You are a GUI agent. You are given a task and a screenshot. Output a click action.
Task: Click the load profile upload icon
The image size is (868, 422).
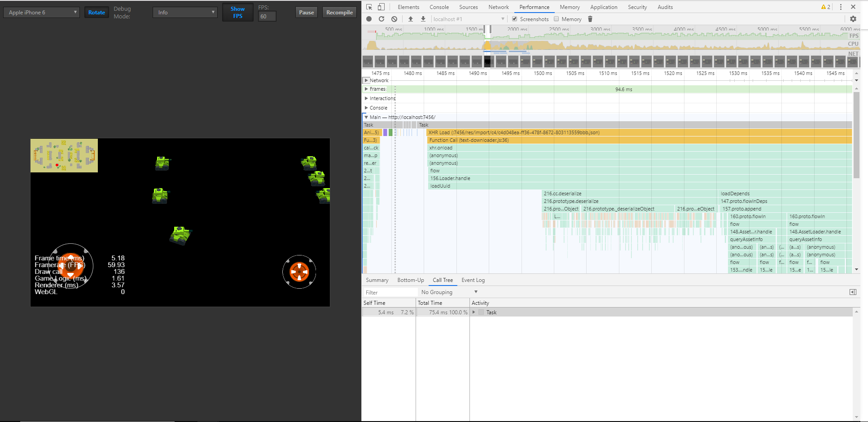pos(411,19)
